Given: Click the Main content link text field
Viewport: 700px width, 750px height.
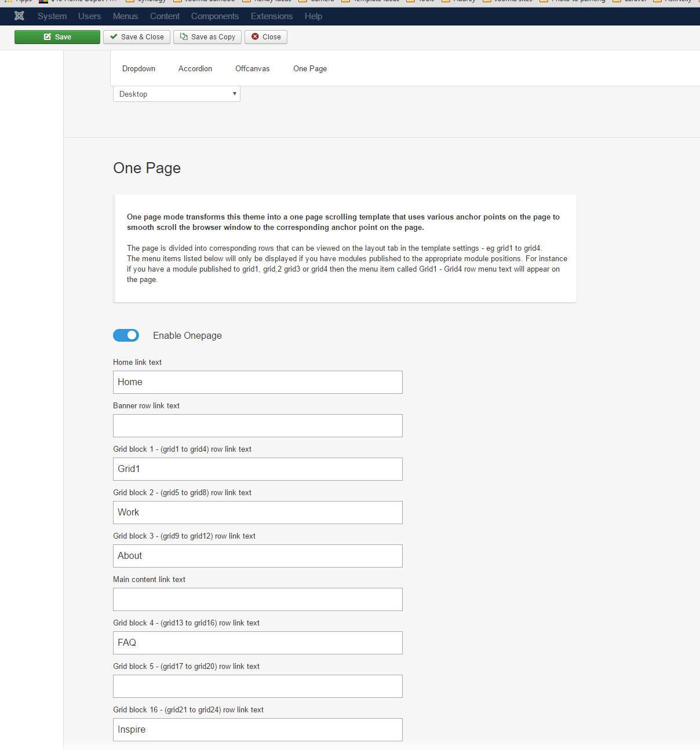Looking at the screenshot, I should [x=258, y=599].
